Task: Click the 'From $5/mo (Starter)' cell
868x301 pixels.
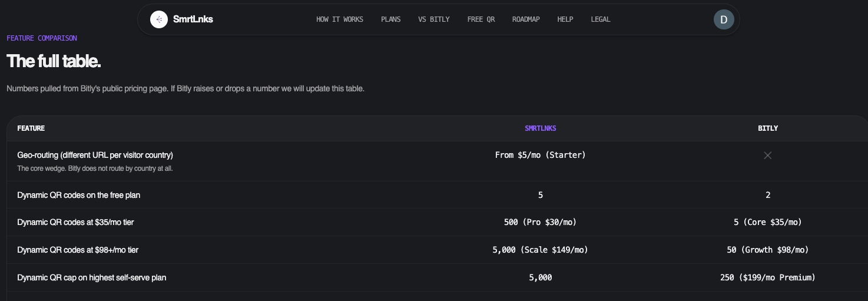Action: pyautogui.click(x=541, y=156)
